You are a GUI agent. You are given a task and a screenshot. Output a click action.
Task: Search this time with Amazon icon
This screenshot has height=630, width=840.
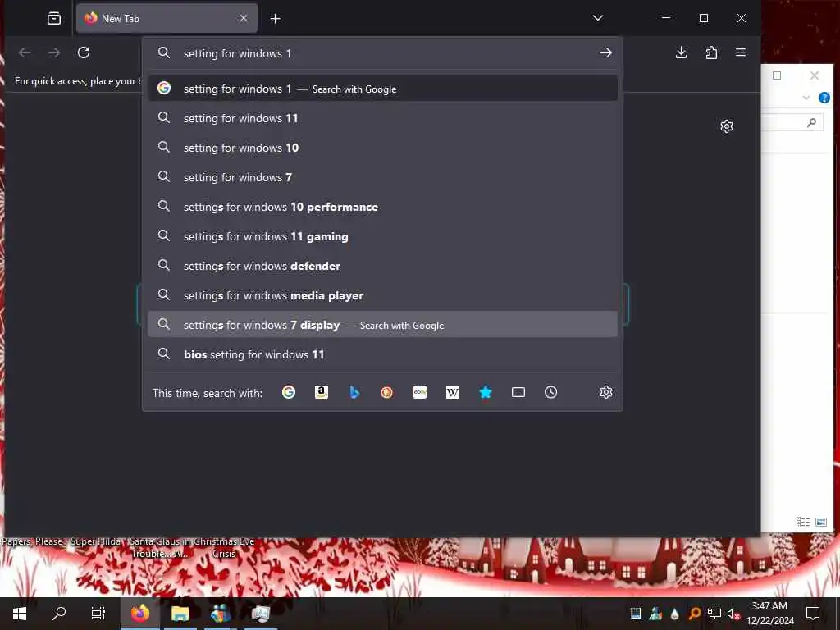(x=322, y=392)
